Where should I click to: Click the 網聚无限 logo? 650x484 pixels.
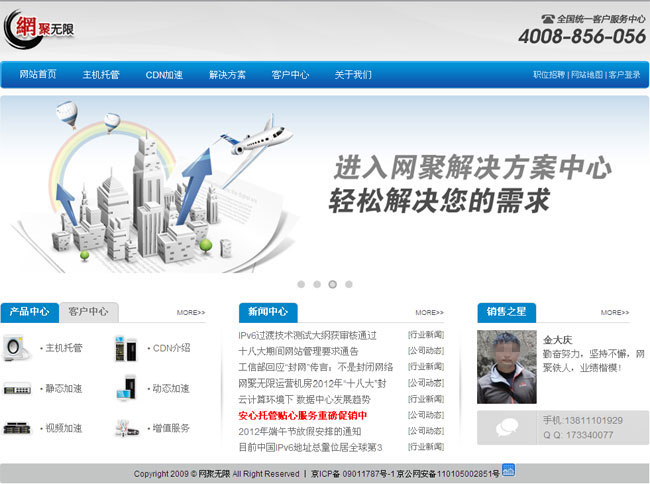(41, 27)
